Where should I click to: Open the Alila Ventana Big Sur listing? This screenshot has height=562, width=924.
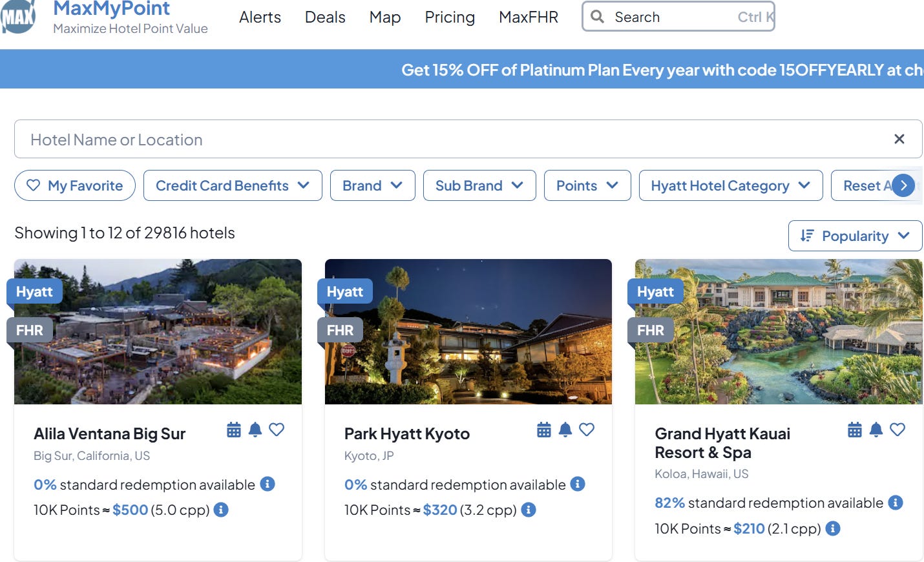tap(110, 433)
